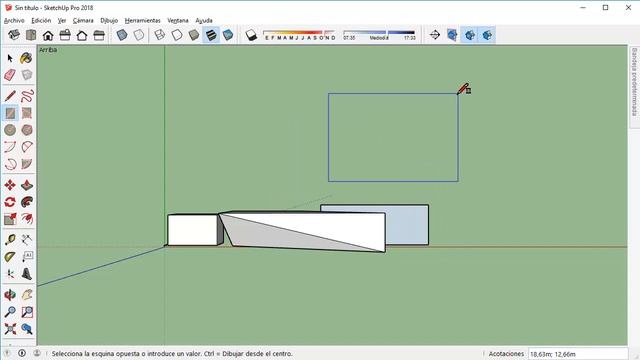Expand the Bandeja predeterminada tray
This screenshot has width=640, height=360.
click(634, 82)
